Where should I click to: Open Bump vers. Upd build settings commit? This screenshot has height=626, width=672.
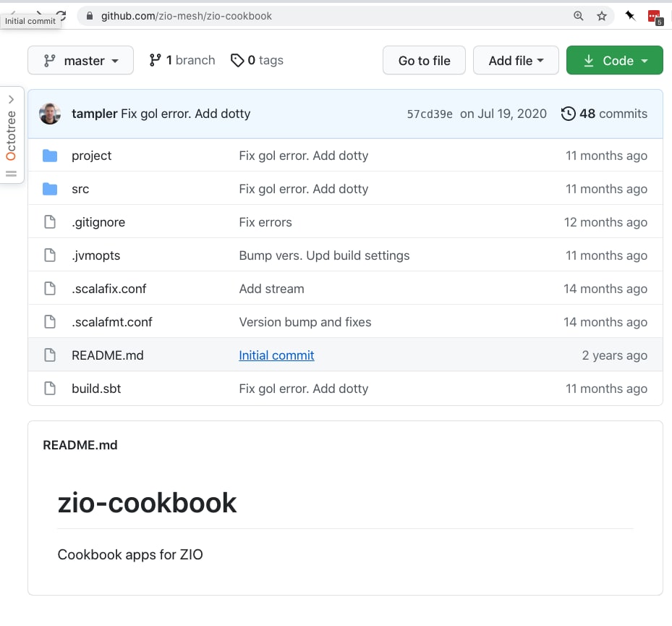pos(325,255)
